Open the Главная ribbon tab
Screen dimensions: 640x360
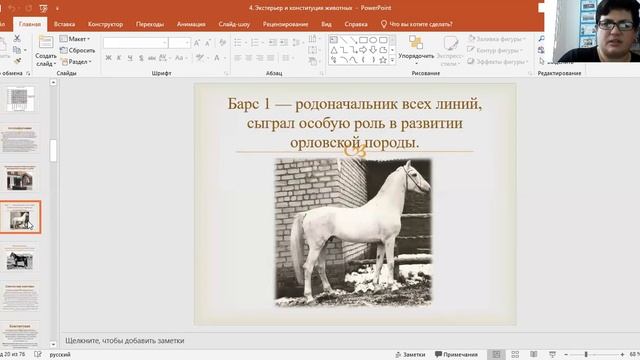pos(30,24)
